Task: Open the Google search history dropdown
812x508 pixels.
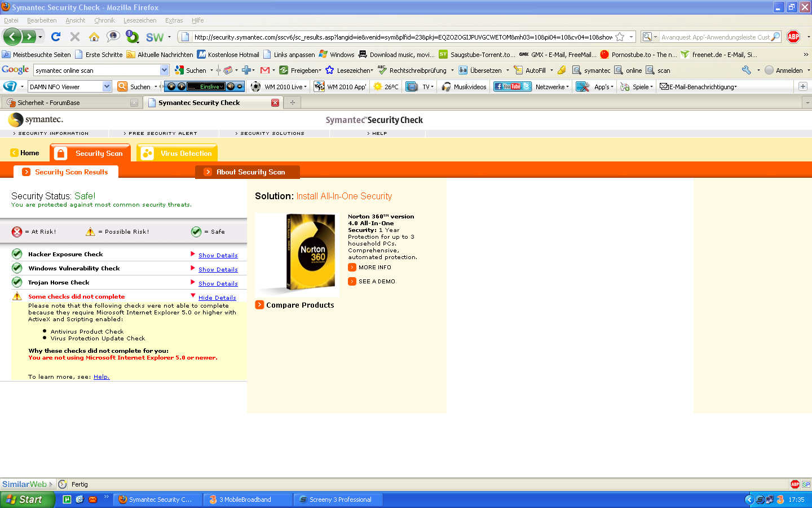Action: pyautogui.click(x=164, y=70)
